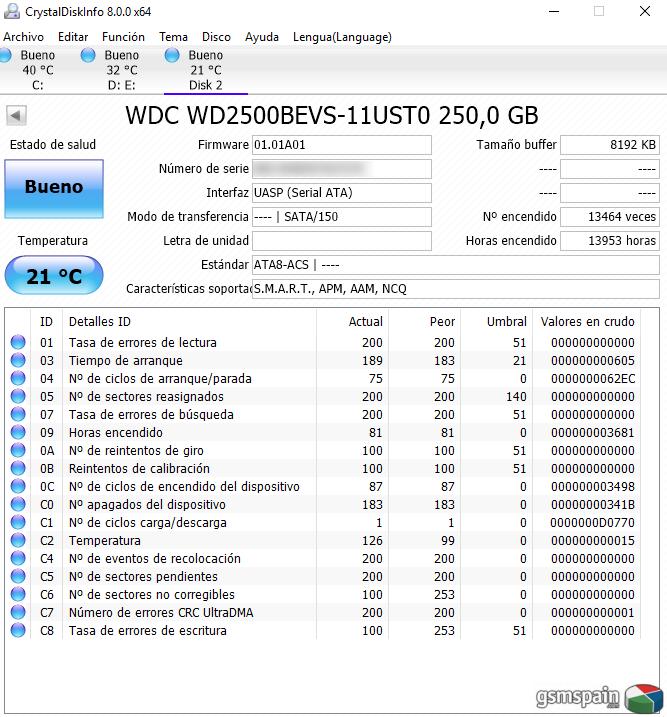Open the Archivo menu
This screenshot has width=667, height=717.
[23, 37]
